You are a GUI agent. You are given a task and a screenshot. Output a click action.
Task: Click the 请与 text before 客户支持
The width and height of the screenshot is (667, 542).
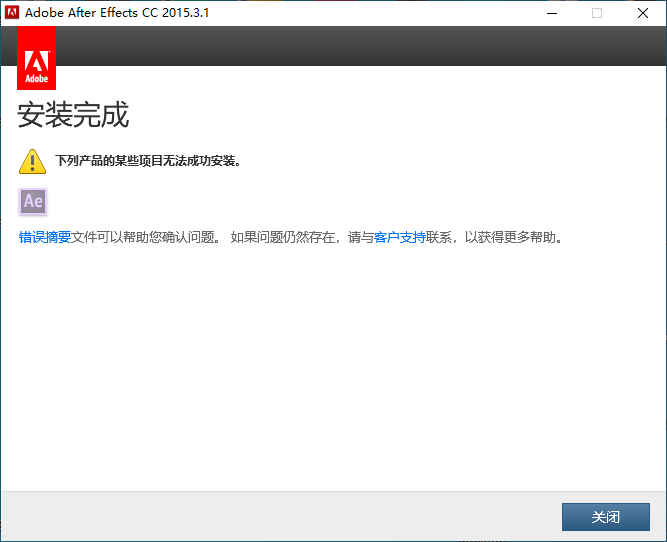click(x=360, y=237)
